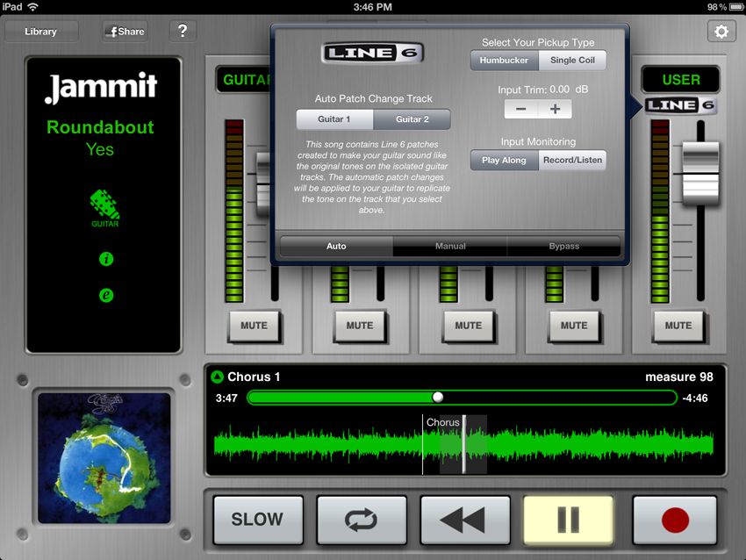
Task: Open the help question mark
Action: point(183,31)
